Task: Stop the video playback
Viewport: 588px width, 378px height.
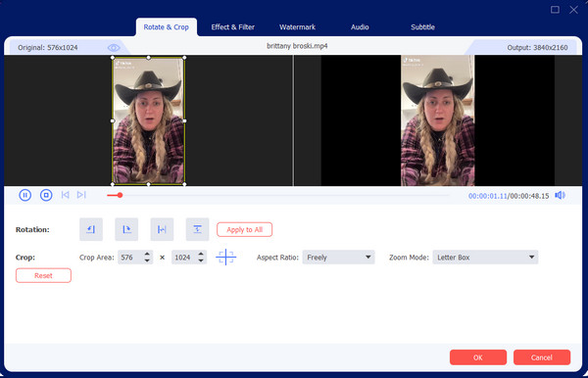Action: pos(46,195)
